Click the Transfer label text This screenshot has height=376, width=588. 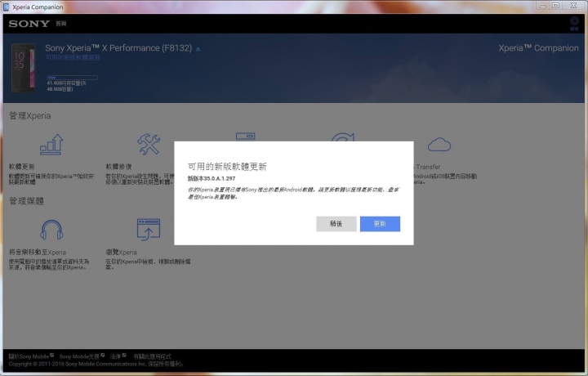click(428, 167)
